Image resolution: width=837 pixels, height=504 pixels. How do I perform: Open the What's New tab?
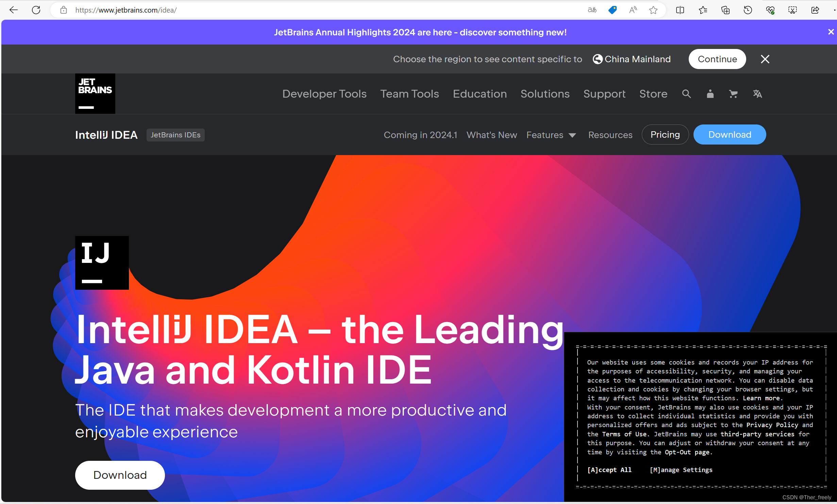click(491, 135)
